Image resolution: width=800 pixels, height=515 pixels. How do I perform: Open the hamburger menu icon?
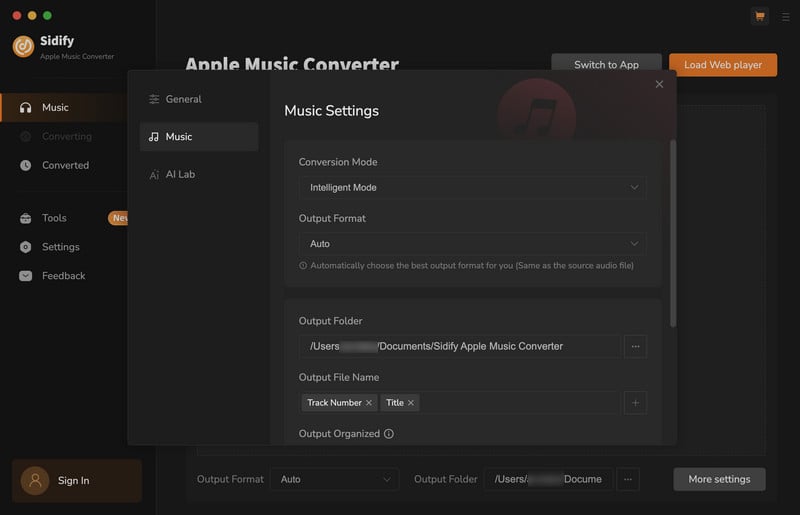pos(786,17)
